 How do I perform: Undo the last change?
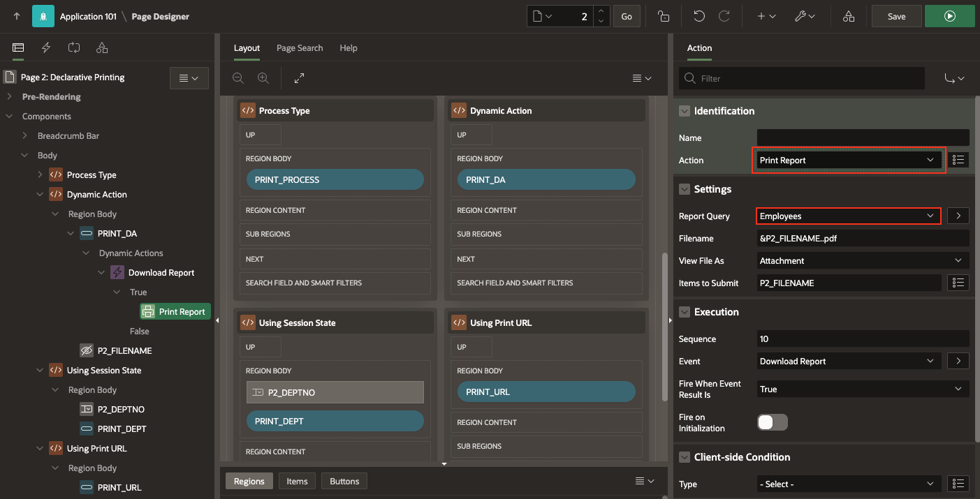click(x=699, y=15)
